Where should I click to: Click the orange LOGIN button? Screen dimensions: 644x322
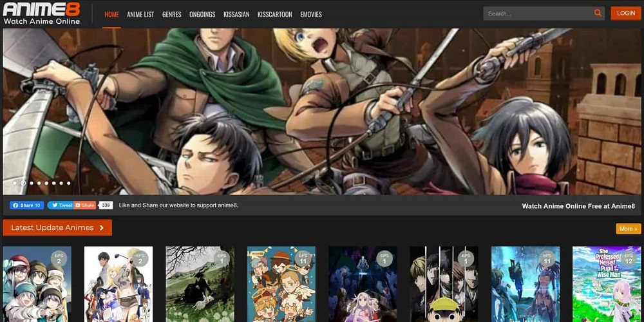click(625, 13)
